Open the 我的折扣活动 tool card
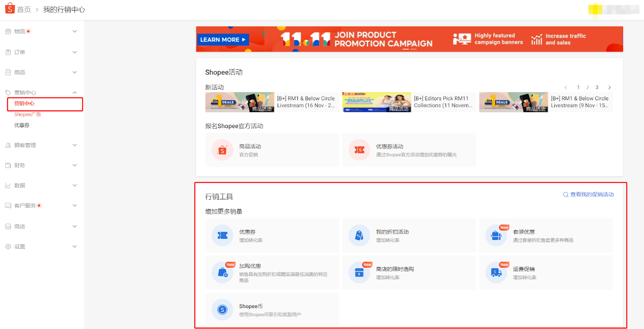Image resolution: width=644 pixels, height=329 pixels. point(409,236)
